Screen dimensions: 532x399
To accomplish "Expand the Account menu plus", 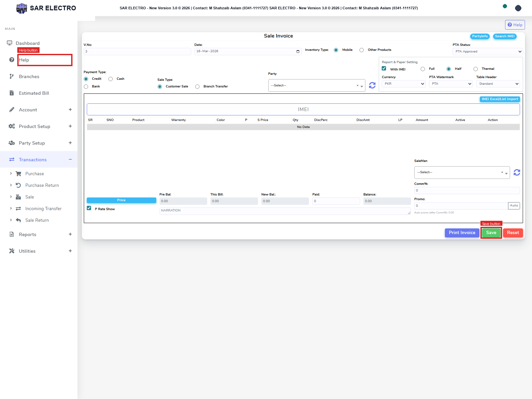I will point(70,109).
